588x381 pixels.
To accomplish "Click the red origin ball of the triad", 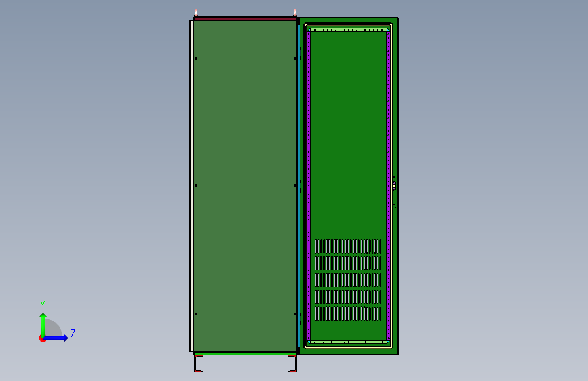I will click(42, 338).
